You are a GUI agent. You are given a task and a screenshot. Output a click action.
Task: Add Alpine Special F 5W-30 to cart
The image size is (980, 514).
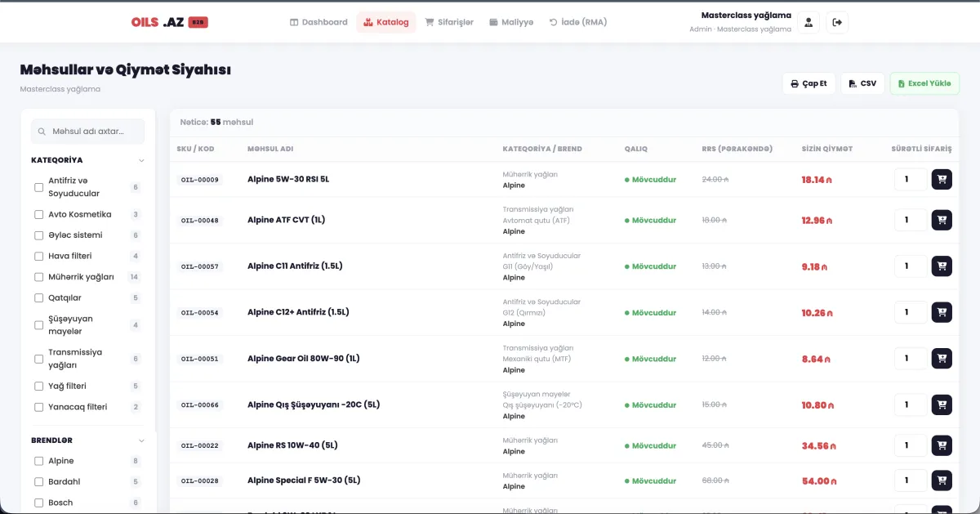(942, 480)
